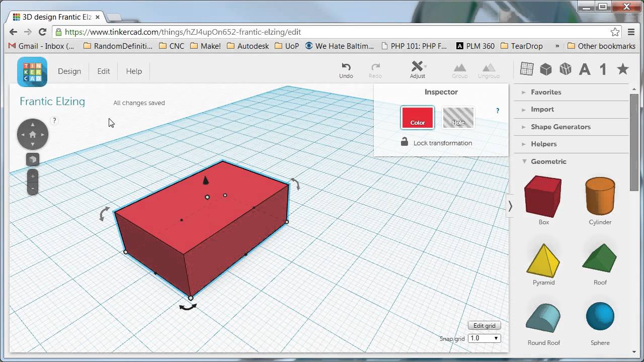Click the Undo arrow icon
644x362 pixels.
(x=346, y=66)
